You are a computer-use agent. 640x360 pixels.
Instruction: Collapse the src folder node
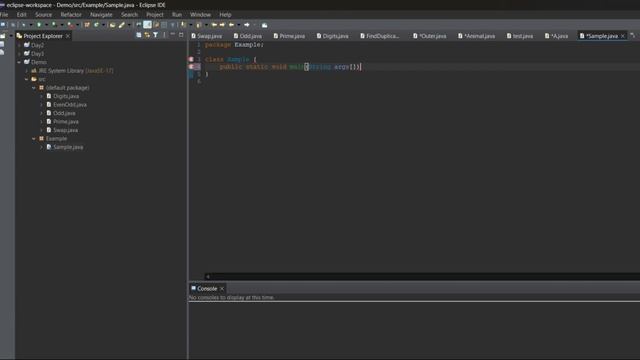27,79
